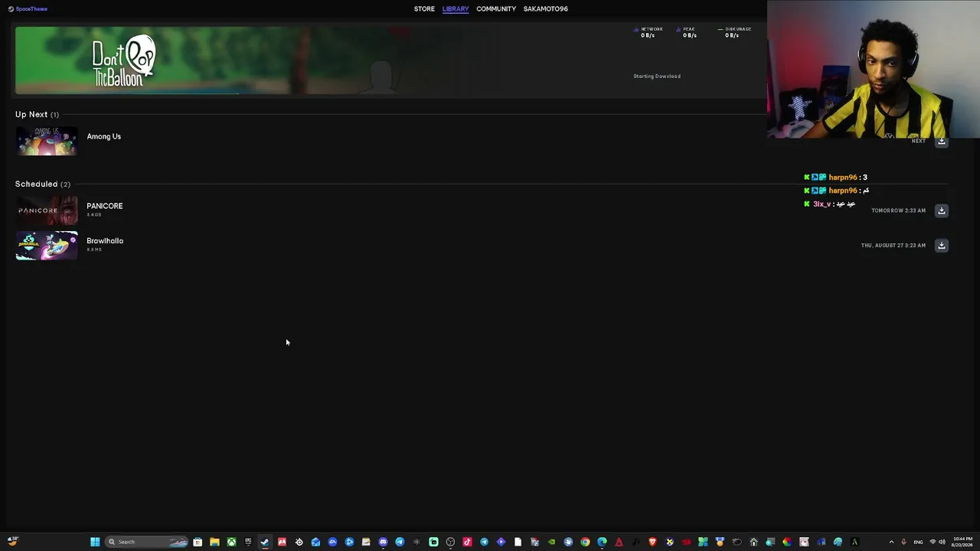Viewport: 980px width, 551px height.
Task: Click the Scheduled section heading
Action: click(43, 184)
